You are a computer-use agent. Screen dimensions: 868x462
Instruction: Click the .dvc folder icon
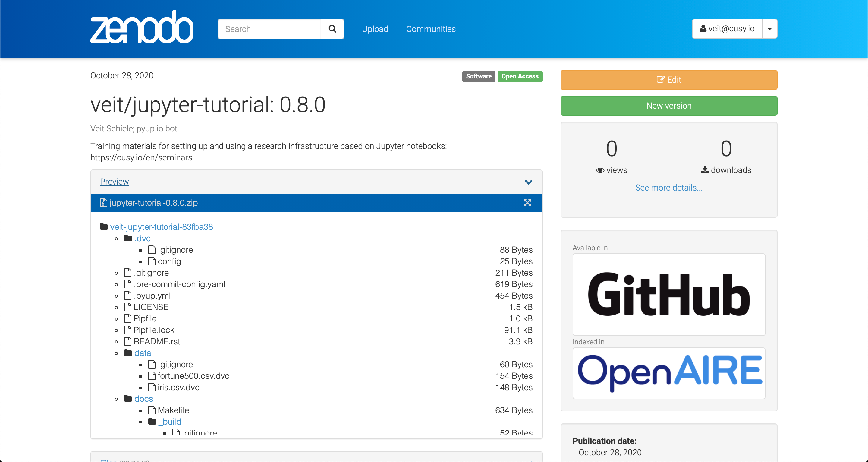(x=128, y=238)
